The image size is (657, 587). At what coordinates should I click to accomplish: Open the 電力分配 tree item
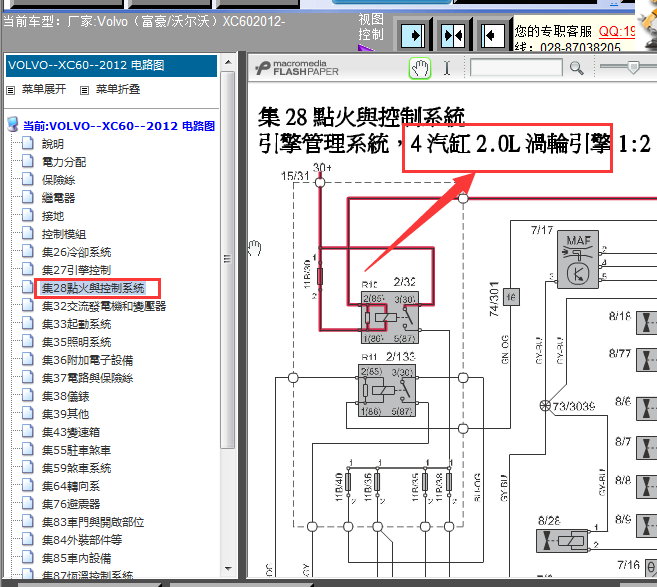click(x=64, y=162)
